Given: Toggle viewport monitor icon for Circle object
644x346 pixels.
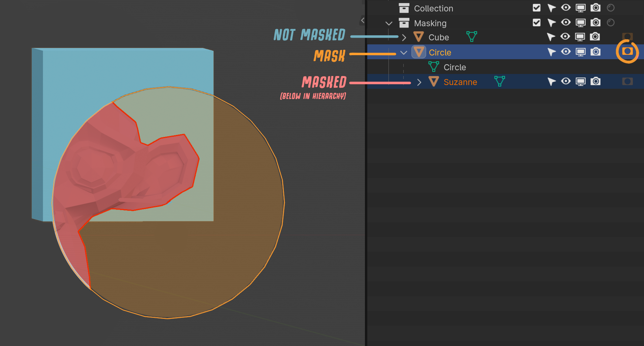Looking at the screenshot, I should pos(581,52).
